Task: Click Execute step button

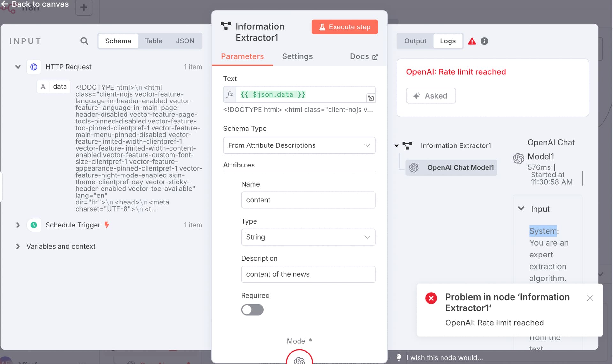Action: point(344,27)
